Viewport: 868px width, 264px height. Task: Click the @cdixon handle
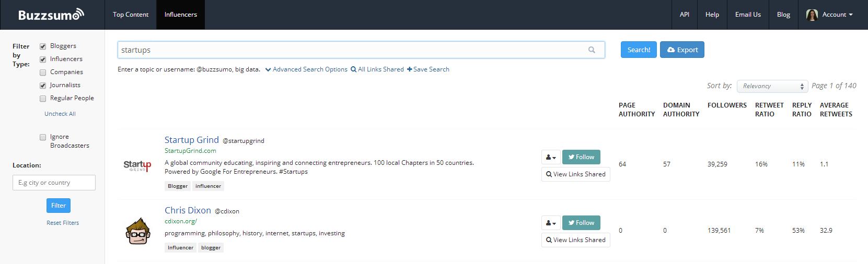[227, 211]
